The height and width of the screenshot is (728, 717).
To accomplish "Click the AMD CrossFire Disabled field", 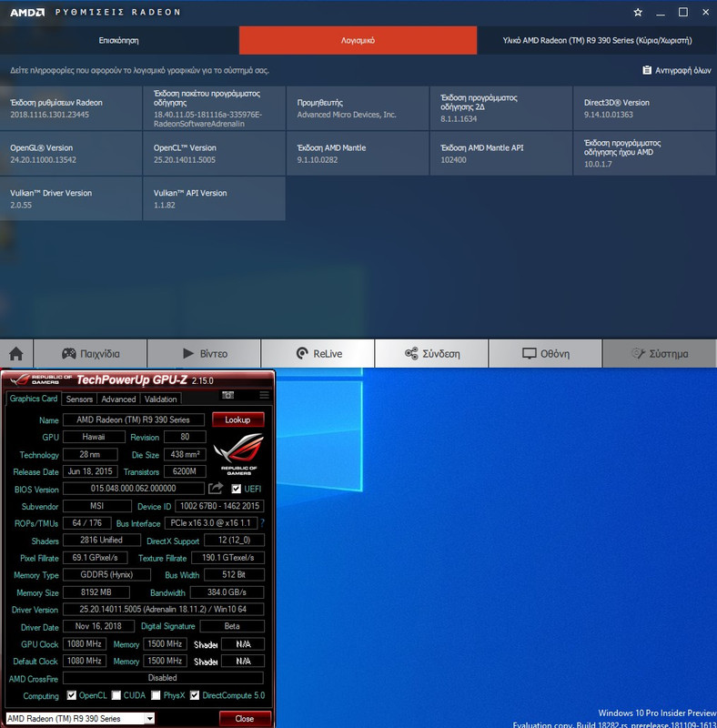I will click(163, 678).
